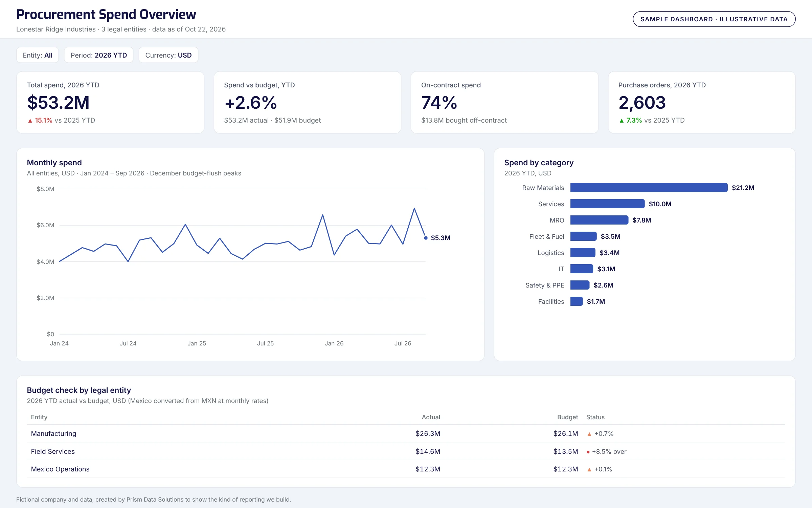The image size is (812, 508).
Task: Click the Status column header
Action: coord(595,417)
